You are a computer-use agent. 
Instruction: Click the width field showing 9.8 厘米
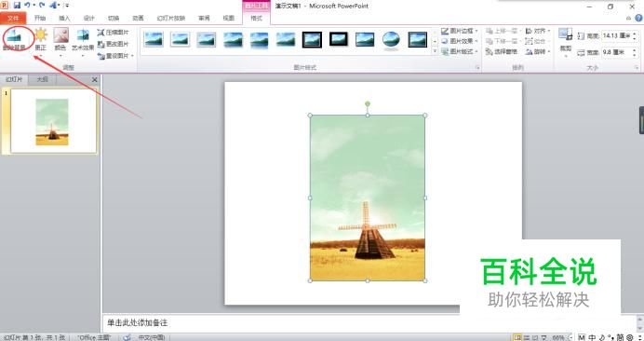point(616,53)
